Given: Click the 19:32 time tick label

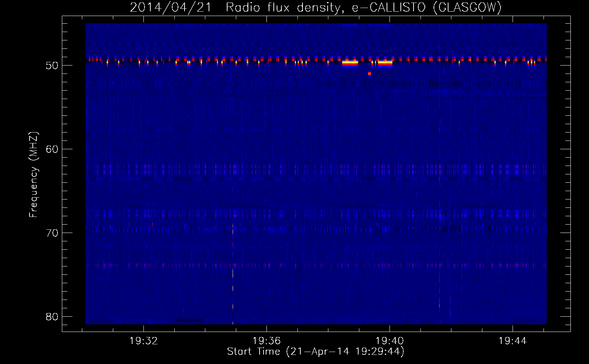Looking at the screenshot, I should (x=144, y=341).
